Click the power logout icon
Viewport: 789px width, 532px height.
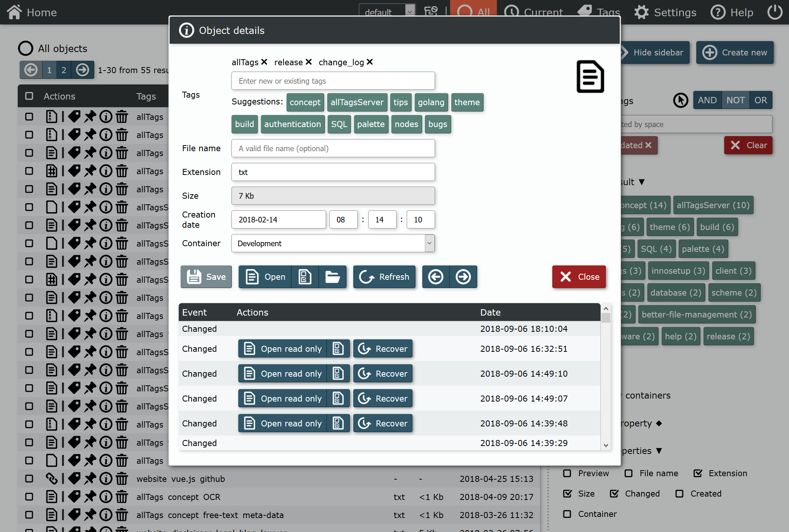click(775, 12)
